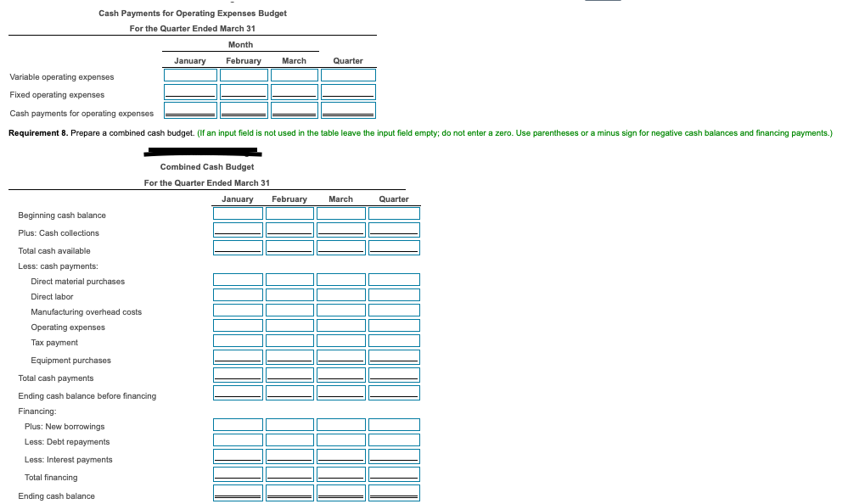Select March Direct labor field
The height and width of the screenshot is (504, 848).
(341, 294)
